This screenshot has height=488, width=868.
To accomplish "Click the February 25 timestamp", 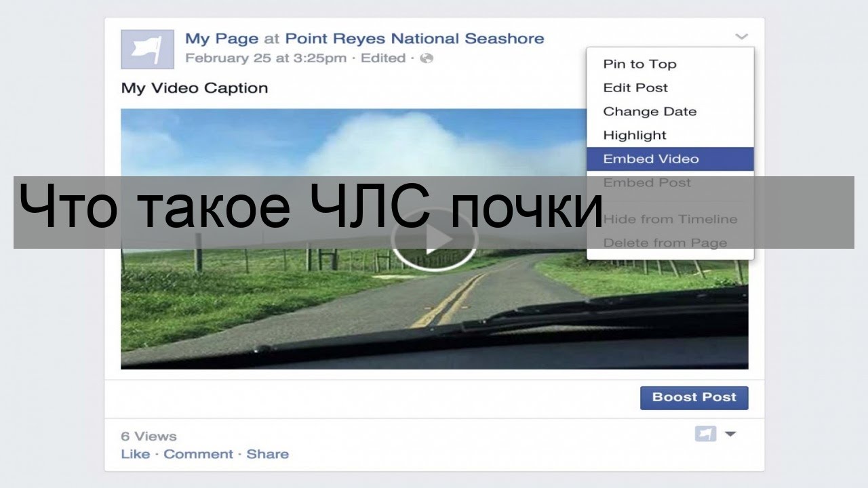I will (x=266, y=58).
